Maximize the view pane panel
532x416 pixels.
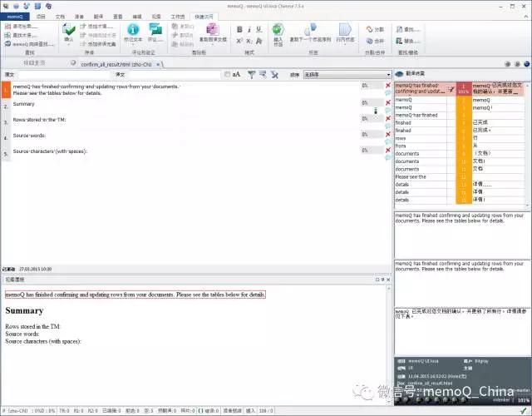[x=377, y=280]
